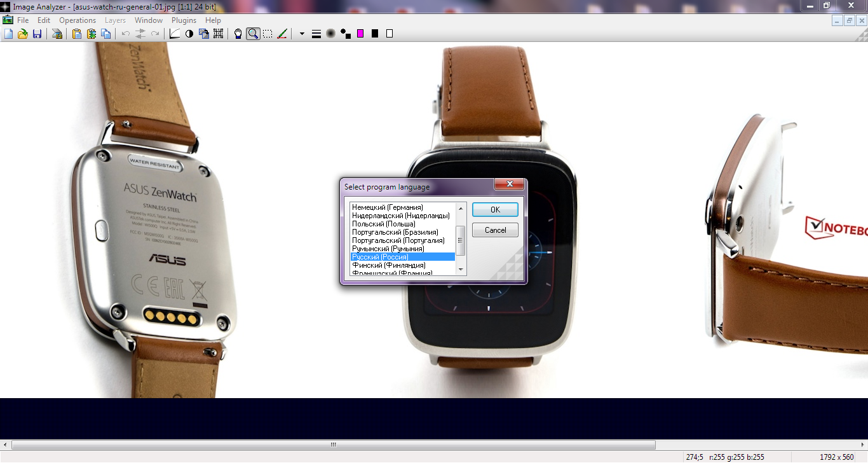Open the File menu
Viewport: 868px width, 463px height.
point(23,20)
